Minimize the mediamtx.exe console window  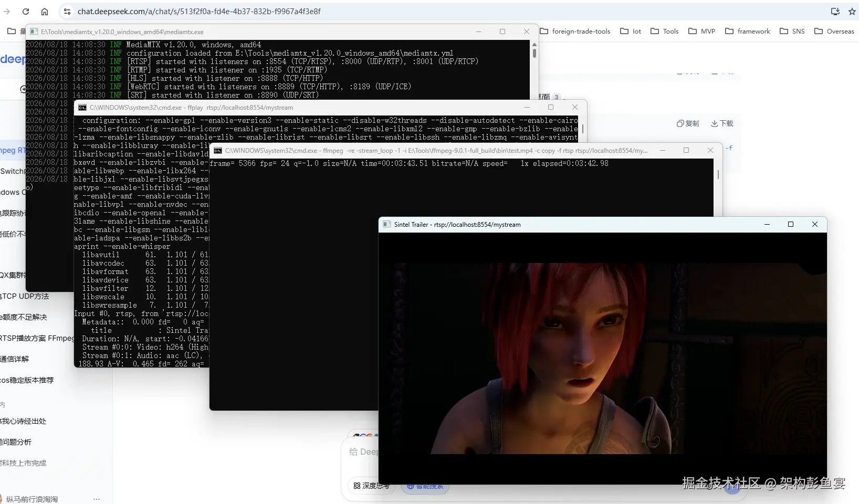pyautogui.click(x=479, y=31)
